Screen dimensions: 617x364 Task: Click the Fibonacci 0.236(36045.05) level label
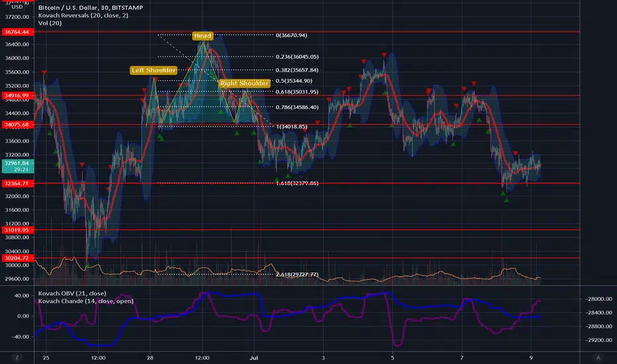297,57
